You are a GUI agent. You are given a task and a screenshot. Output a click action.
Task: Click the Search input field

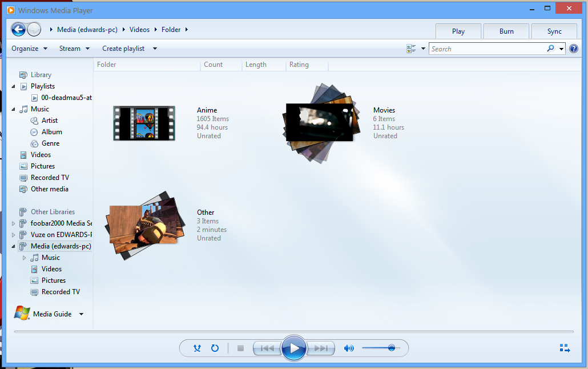[x=488, y=49]
